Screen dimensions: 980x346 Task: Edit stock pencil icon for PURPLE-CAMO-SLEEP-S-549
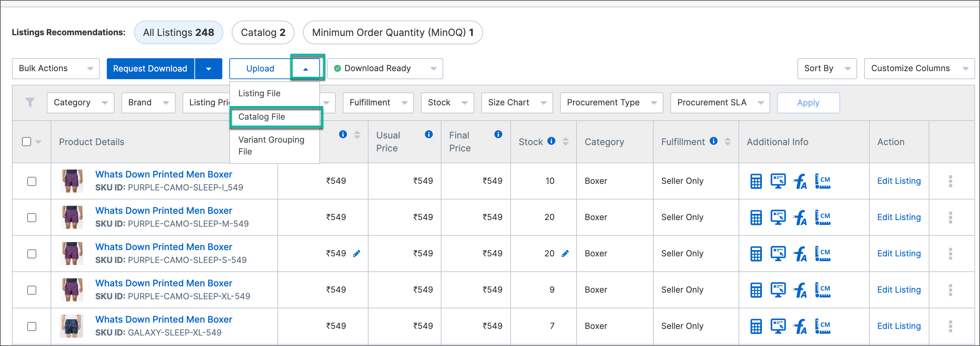coord(565,254)
